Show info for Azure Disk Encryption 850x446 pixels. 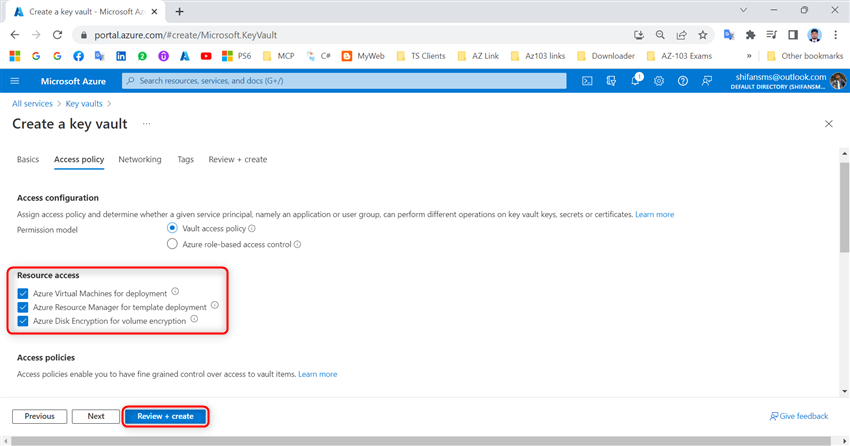(x=194, y=319)
